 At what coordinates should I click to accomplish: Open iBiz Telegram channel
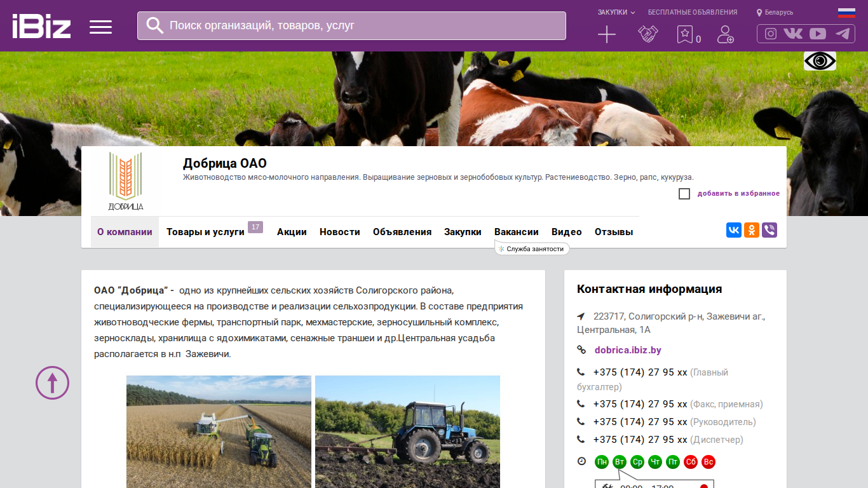click(843, 34)
